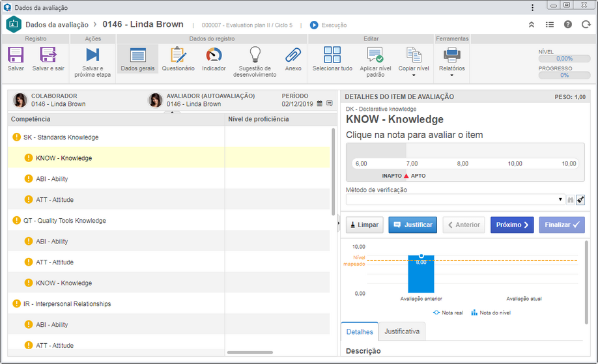The height and width of the screenshot is (364, 598).
Task: Click the binoculars search icon by Método
Action: [x=571, y=200]
